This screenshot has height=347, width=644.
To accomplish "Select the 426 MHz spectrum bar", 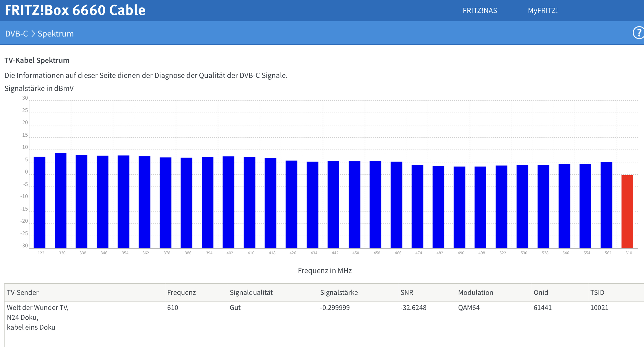I will tap(291, 204).
